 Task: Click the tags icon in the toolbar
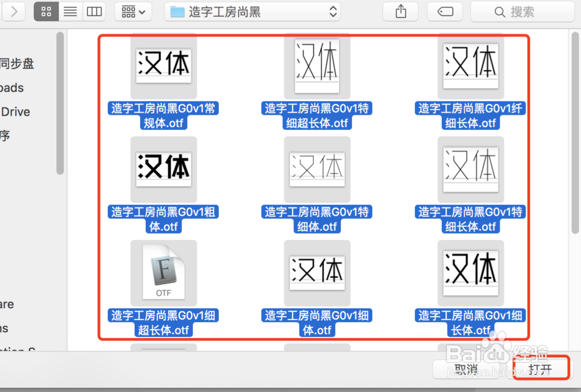coord(444,11)
